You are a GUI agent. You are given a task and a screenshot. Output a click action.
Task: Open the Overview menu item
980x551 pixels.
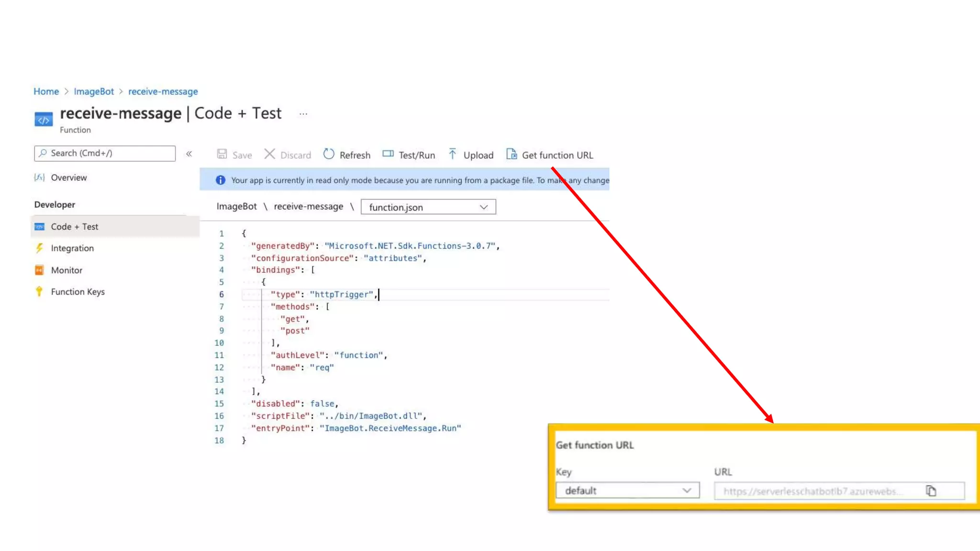tap(69, 177)
